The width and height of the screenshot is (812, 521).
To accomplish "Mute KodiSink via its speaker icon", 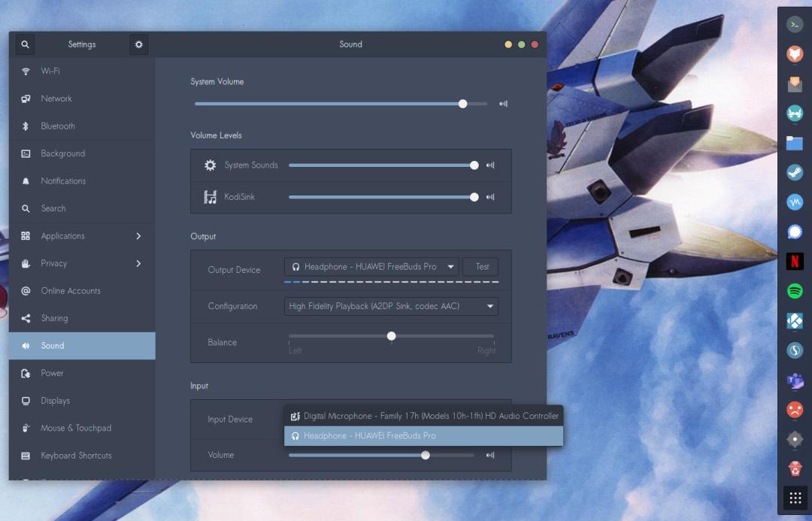I will (490, 197).
